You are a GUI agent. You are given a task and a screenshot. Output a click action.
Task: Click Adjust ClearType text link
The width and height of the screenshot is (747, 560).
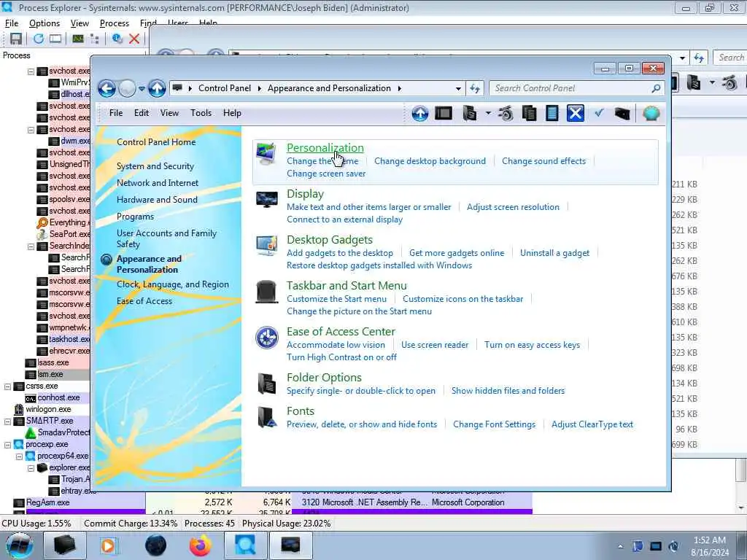(592, 424)
